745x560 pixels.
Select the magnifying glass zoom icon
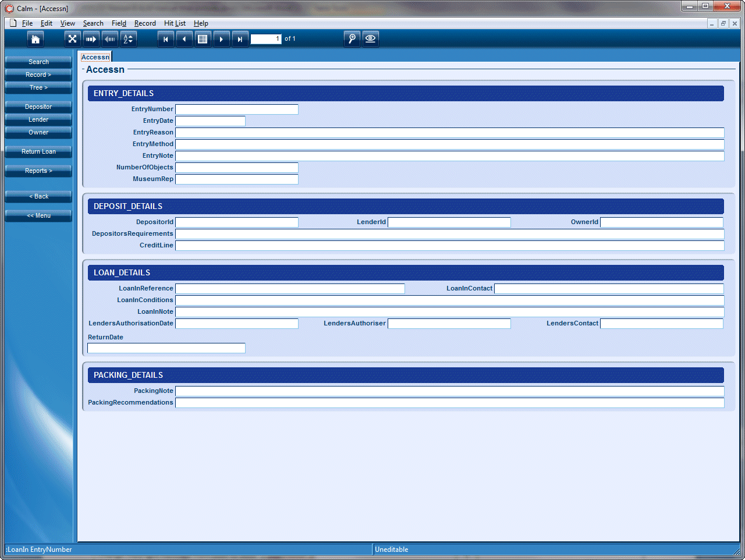[352, 38]
